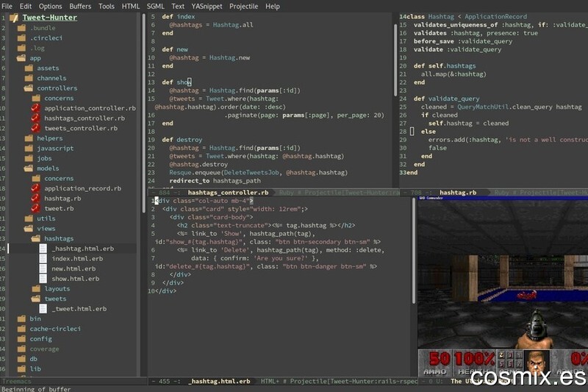Click the file icon of index.html.erb
588x392 pixels.
[43, 258]
